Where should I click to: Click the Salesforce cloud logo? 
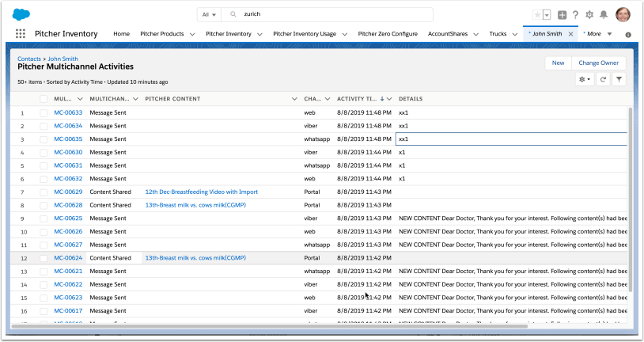pyautogui.click(x=21, y=13)
